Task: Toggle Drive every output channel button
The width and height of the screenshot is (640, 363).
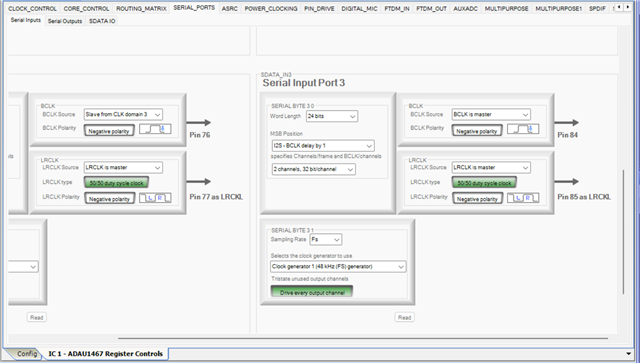Action: tap(312, 292)
